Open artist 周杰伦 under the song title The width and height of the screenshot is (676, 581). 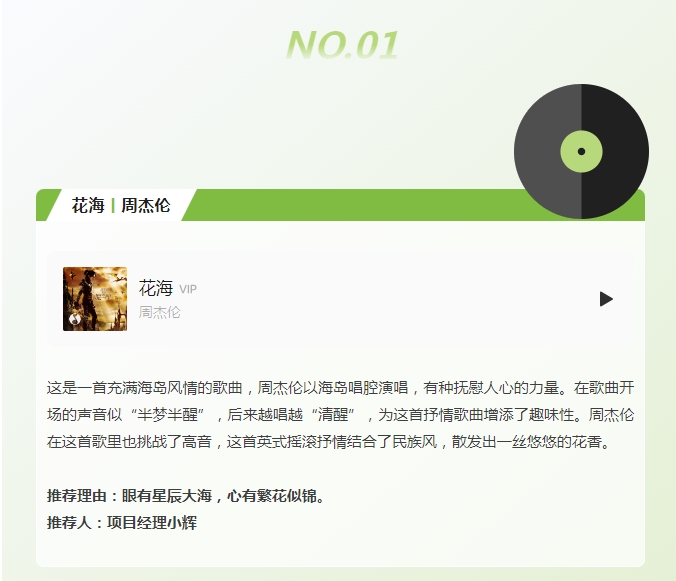(x=160, y=312)
